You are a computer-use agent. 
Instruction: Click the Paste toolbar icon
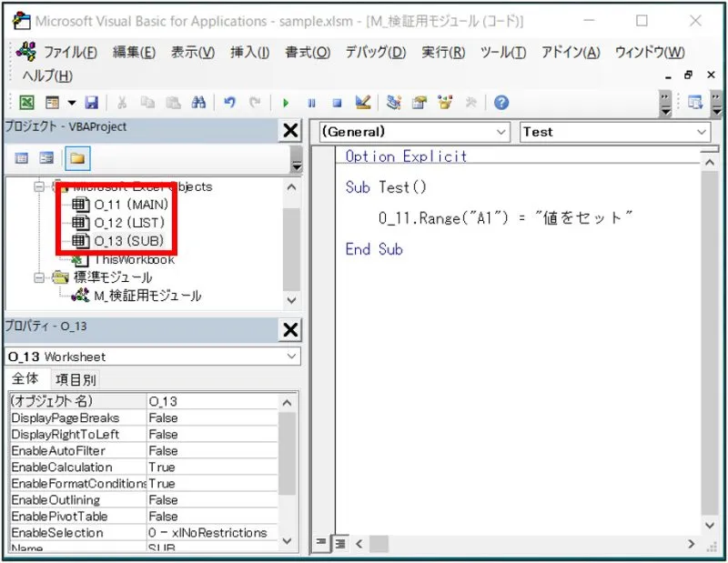[x=173, y=102]
